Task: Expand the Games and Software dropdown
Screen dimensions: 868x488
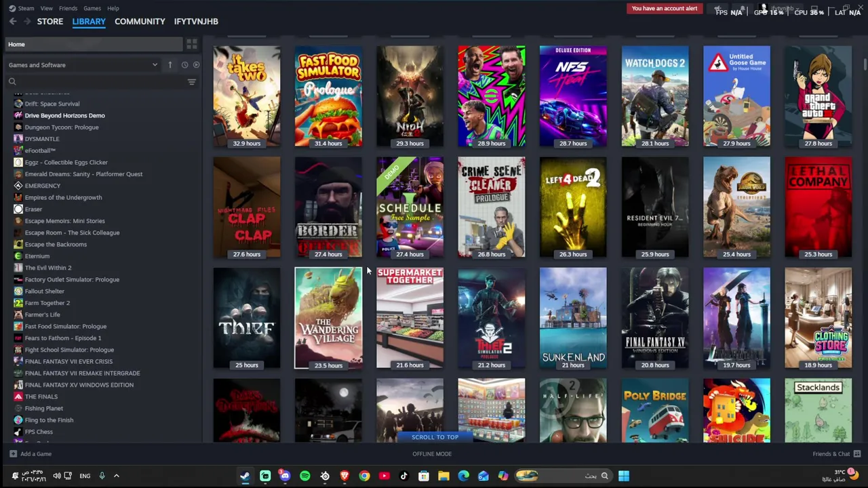Action: pos(83,65)
